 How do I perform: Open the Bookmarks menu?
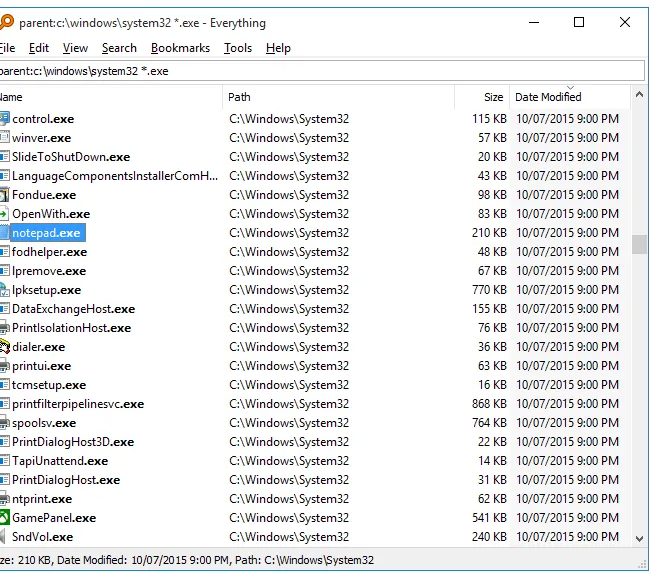click(180, 48)
